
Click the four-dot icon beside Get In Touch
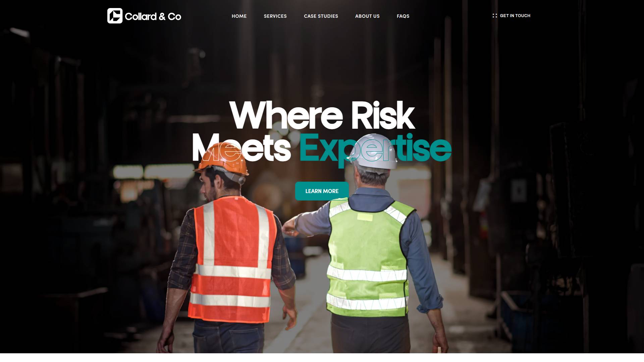(495, 16)
